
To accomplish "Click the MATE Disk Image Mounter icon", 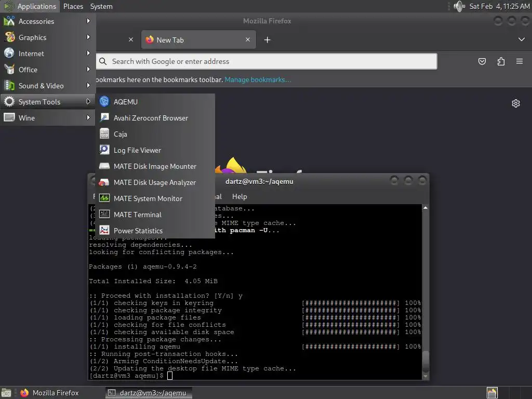I will pyautogui.click(x=104, y=166).
